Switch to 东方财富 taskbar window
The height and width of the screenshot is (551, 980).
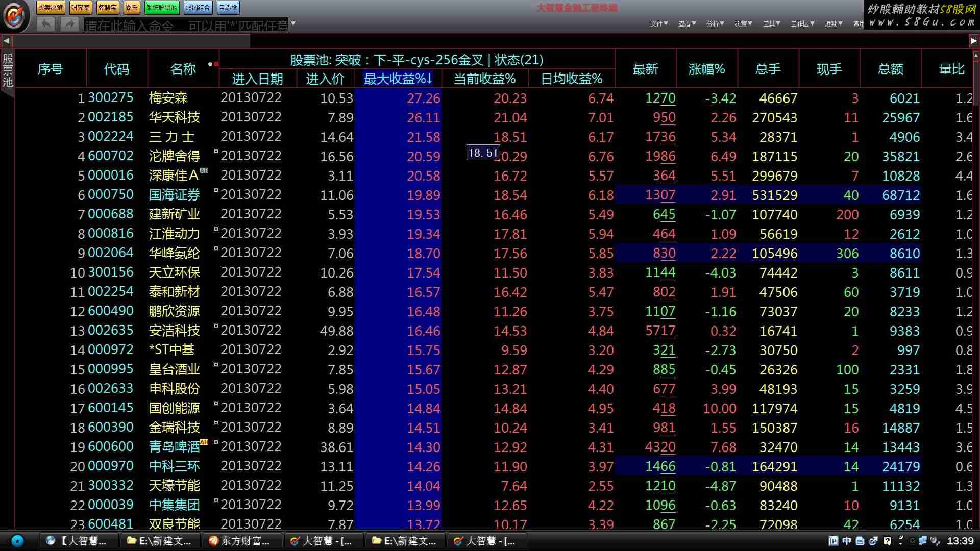[242, 541]
